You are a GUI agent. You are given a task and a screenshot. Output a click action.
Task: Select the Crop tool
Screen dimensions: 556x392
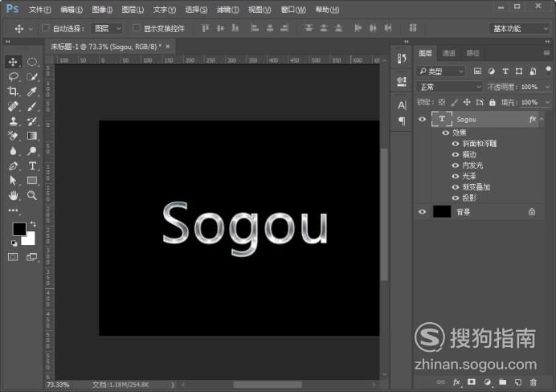click(x=13, y=91)
